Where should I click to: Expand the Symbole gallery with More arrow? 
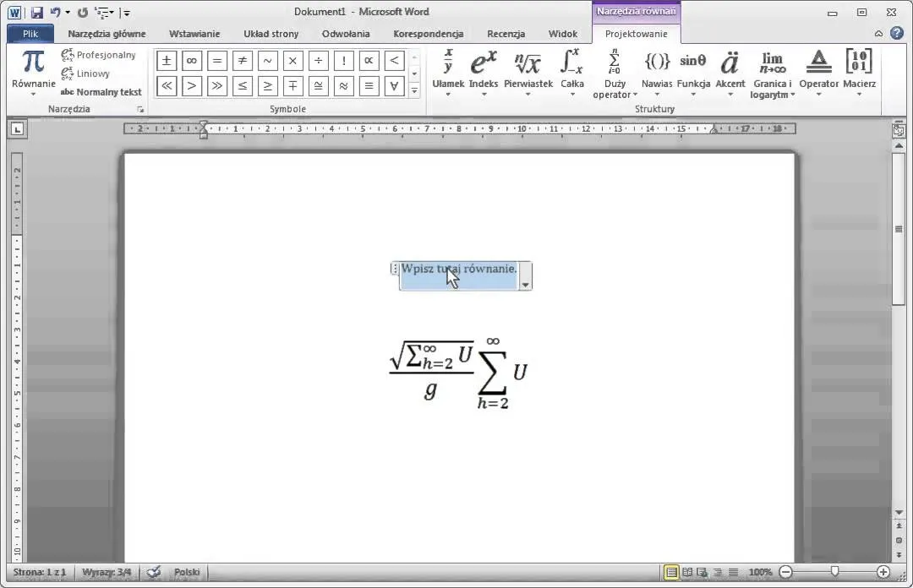click(x=414, y=90)
